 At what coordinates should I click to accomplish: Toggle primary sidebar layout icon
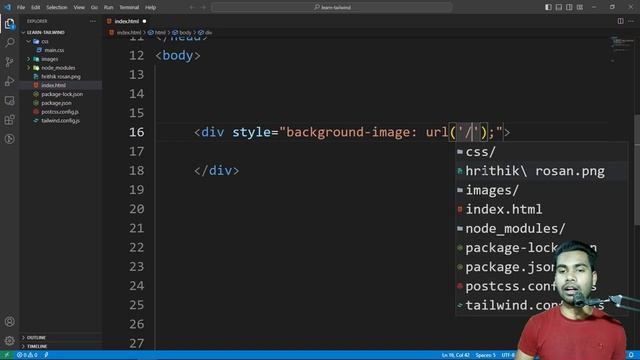coord(548,7)
